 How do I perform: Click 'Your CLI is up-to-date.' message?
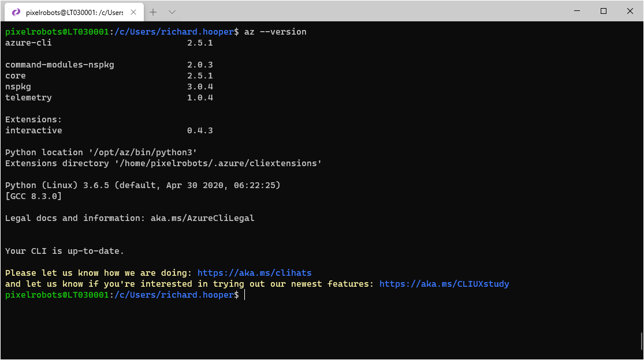click(x=65, y=251)
